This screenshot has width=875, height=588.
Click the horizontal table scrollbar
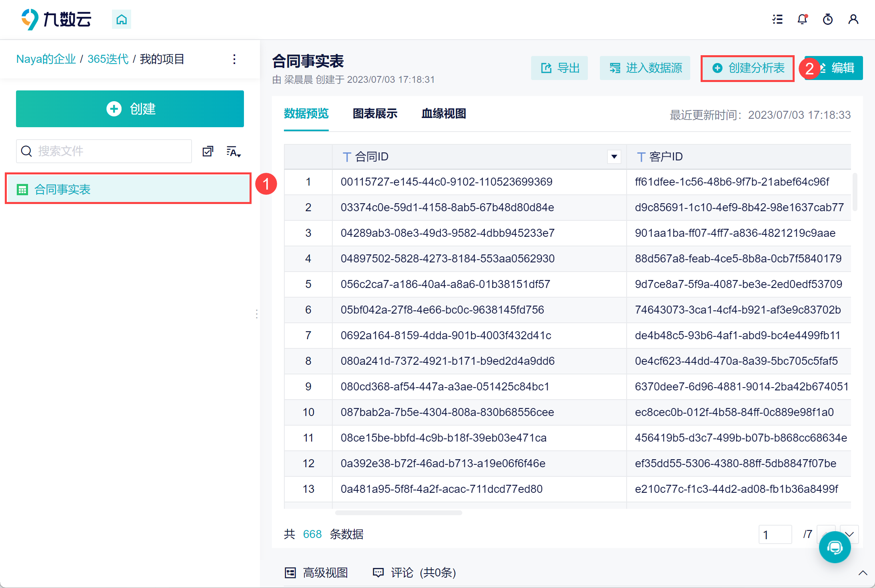click(x=398, y=513)
